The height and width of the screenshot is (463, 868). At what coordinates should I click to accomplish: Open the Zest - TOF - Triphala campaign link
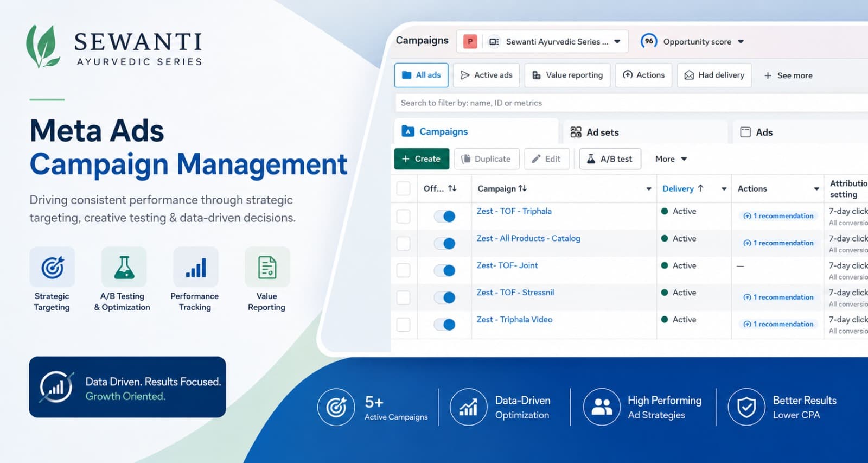(514, 211)
